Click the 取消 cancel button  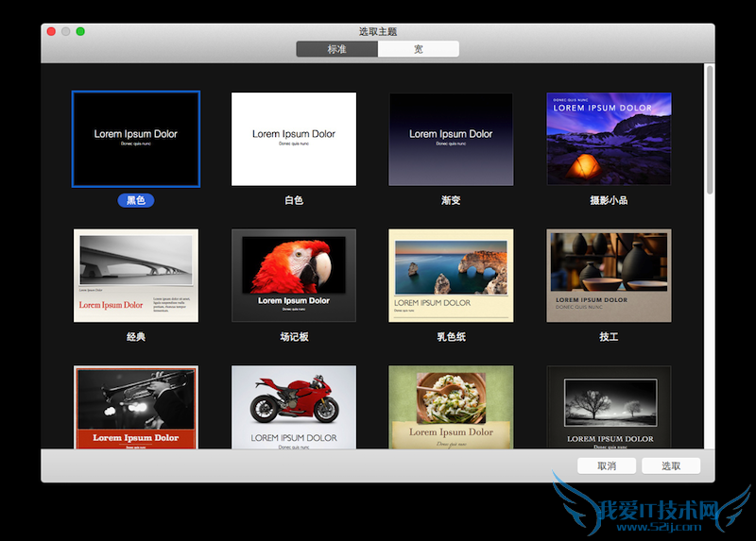[607, 465]
